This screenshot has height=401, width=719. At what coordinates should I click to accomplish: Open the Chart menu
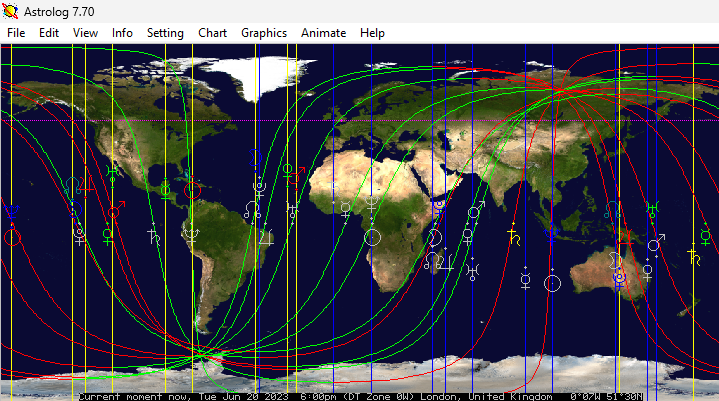(212, 33)
